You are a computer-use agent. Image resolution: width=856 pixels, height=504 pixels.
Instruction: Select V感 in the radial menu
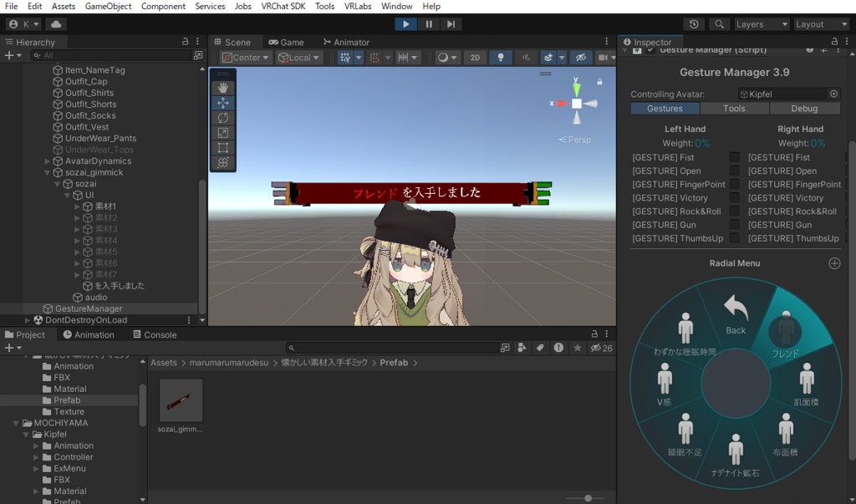(x=665, y=385)
